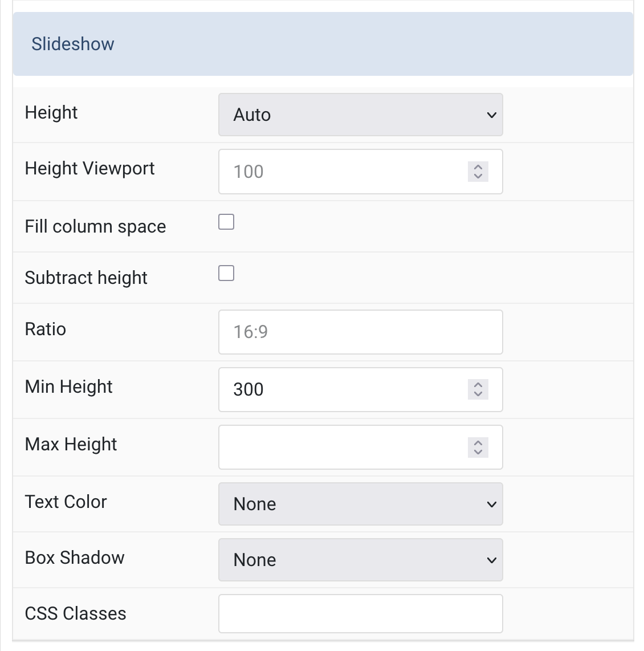Click the Min Height field showing 300
The width and height of the screenshot is (644, 651).
361,389
